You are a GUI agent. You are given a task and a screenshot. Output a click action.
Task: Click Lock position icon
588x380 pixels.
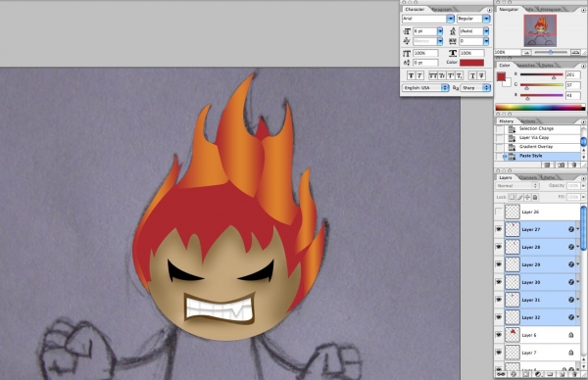coord(527,197)
